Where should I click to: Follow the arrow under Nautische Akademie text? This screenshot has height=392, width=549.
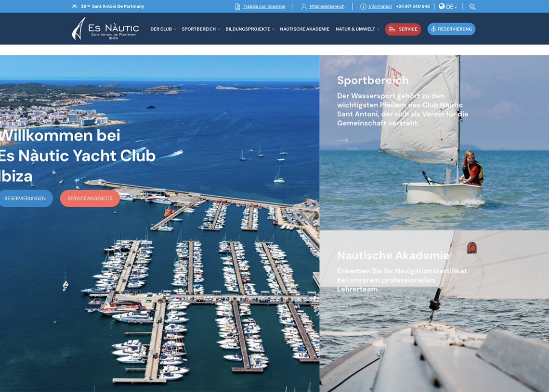click(342, 306)
